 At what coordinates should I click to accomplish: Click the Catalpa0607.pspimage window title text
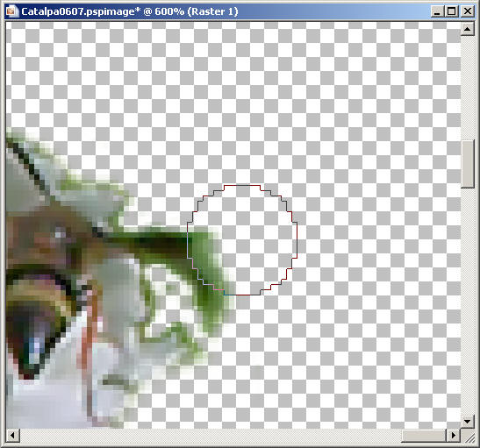click(x=130, y=11)
